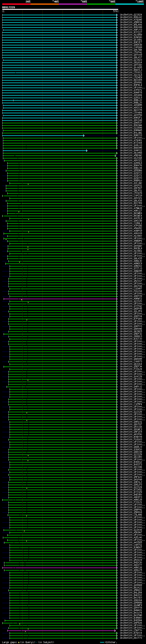The image size is (146, 644).
Task: Select the UniRef100_Q2I823 label
Action: [x=131, y=60]
